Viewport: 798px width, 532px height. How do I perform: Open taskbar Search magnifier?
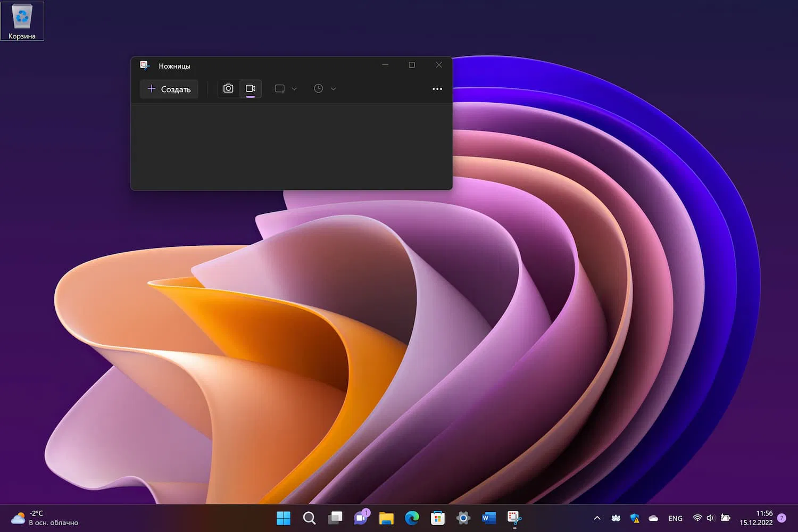[x=309, y=518]
